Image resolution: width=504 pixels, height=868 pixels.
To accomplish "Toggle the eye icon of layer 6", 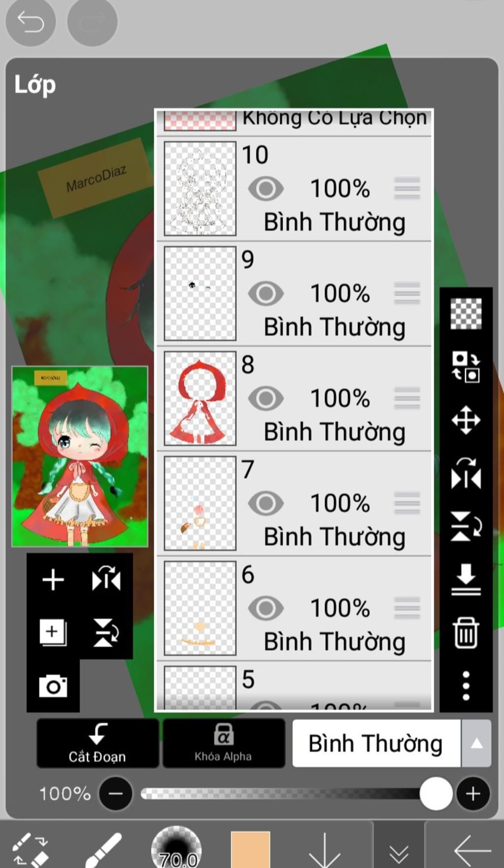I will pos(266,608).
